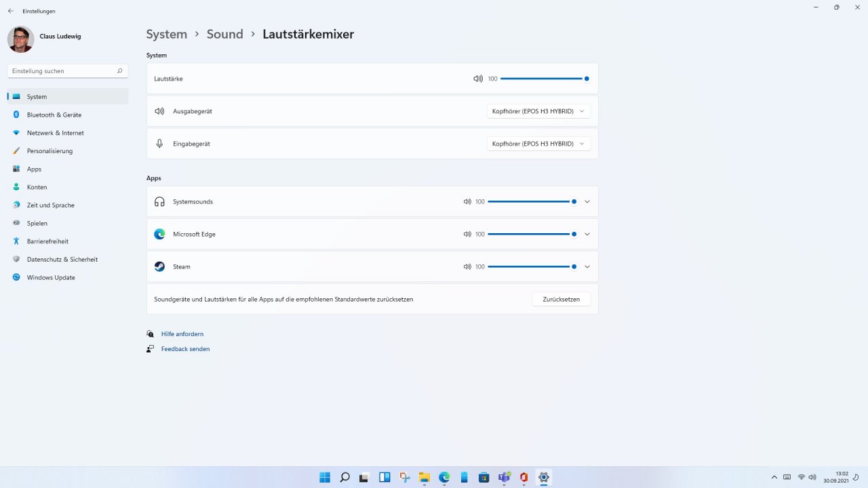Image resolution: width=868 pixels, height=488 pixels.
Task: Open the Feedback senden link
Action: [x=185, y=349]
